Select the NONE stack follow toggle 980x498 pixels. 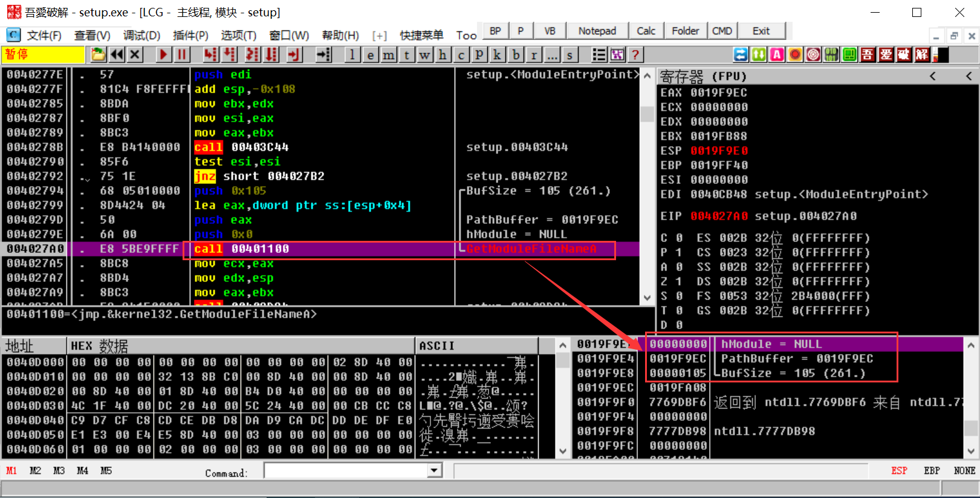coord(964,471)
